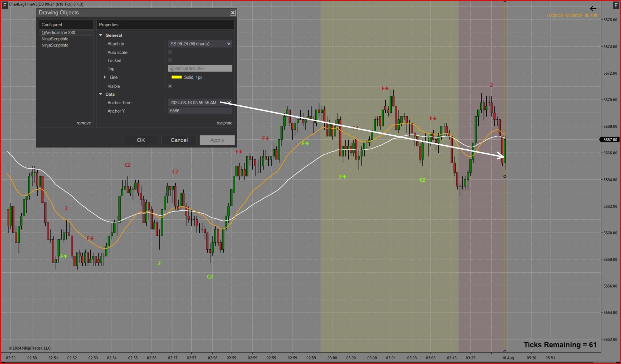The image size is (621, 364).
Task: Click the yellow Line color swatch
Action: pyautogui.click(x=177, y=77)
